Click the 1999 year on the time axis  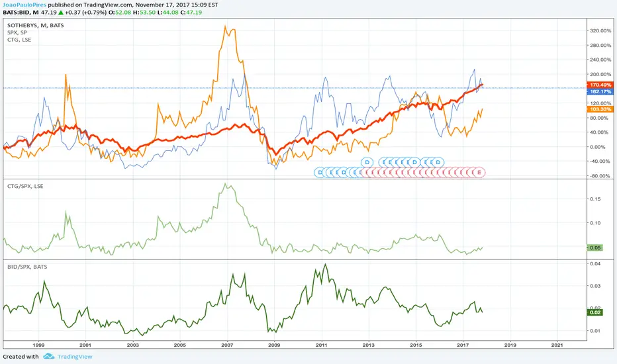tap(38, 345)
